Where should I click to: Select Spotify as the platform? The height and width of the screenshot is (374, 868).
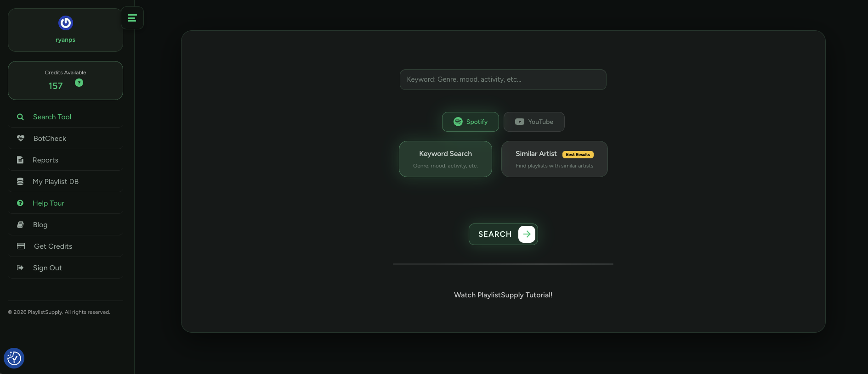pos(471,122)
